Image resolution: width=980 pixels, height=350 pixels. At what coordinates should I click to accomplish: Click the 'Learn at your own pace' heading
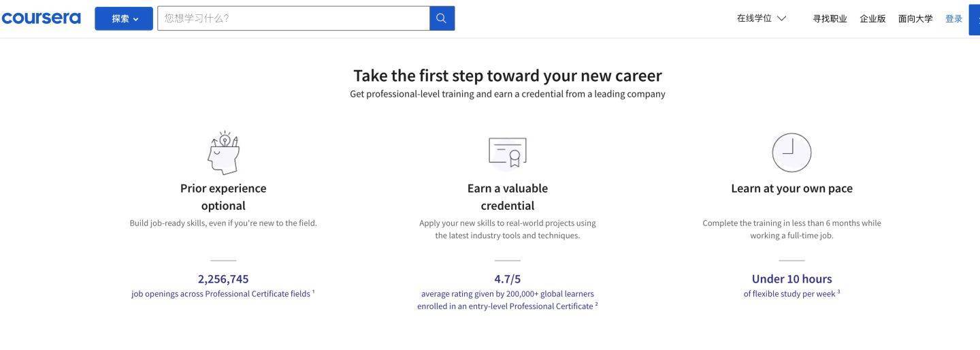[x=791, y=188]
